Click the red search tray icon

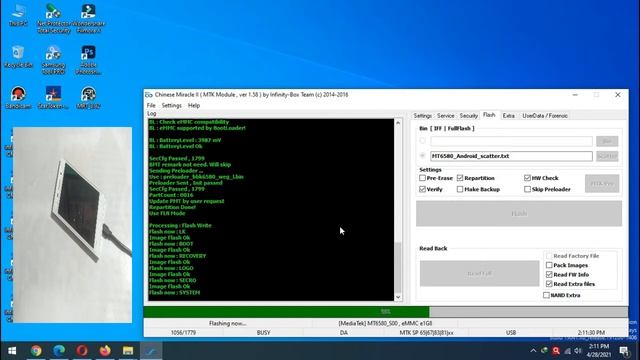click(556, 351)
